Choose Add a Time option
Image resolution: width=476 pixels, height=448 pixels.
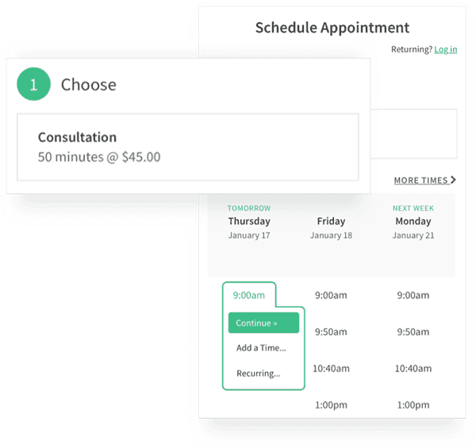tap(261, 347)
